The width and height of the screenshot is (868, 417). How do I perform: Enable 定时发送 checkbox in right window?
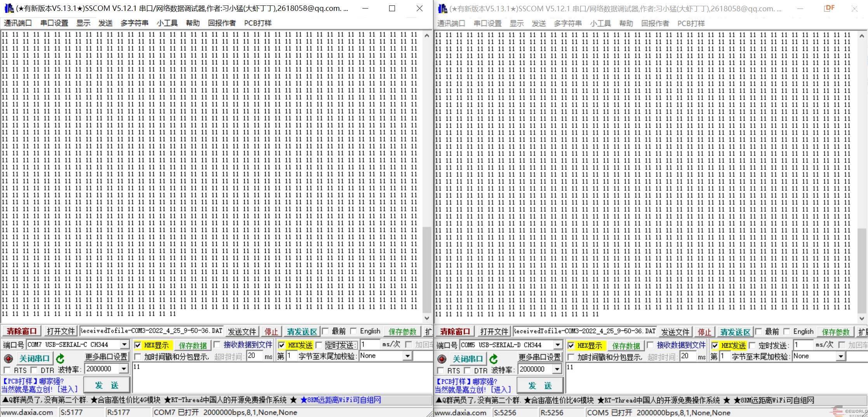click(752, 345)
